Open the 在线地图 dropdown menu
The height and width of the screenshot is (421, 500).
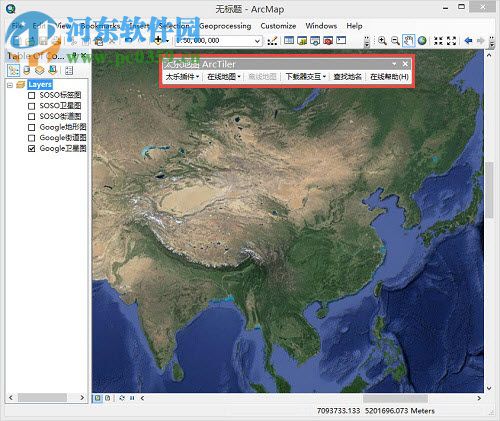224,77
